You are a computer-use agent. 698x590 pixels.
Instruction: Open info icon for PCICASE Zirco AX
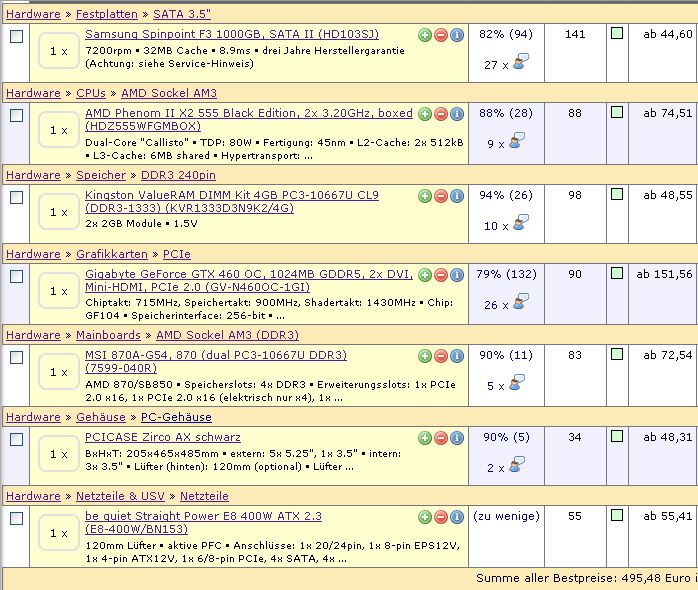coord(457,438)
